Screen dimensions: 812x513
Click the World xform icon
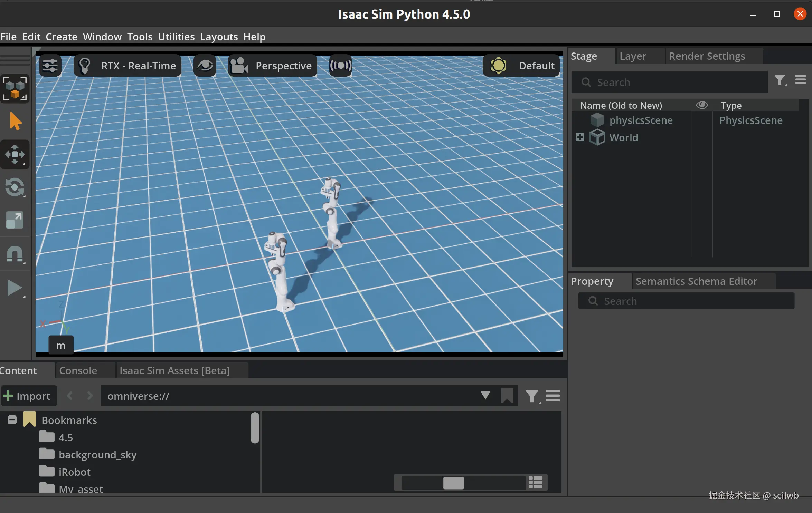coord(597,137)
